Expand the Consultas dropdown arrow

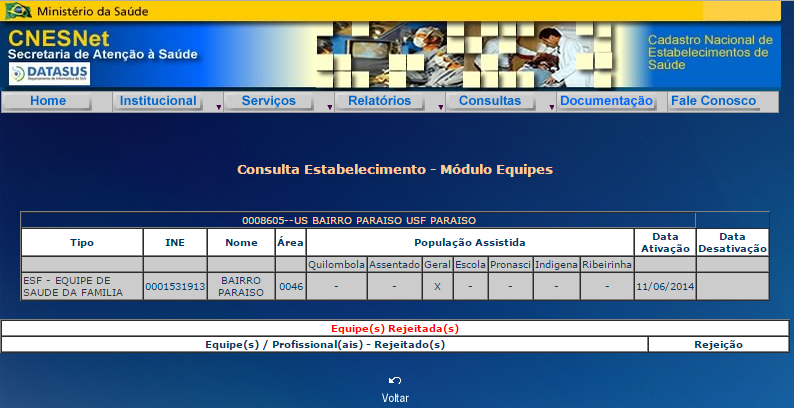coord(551,107)
